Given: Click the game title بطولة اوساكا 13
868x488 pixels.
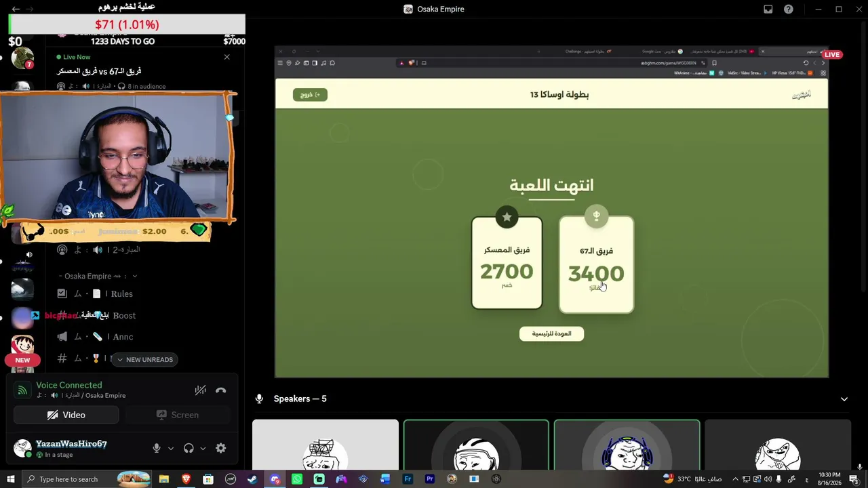Looking at the screenshot, I should [559, 95].
